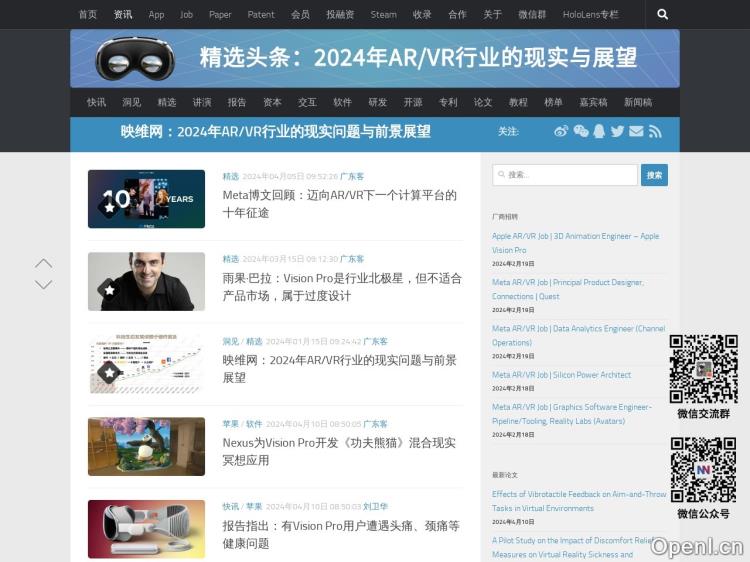Click the blue 搜索 button
Screen dimensions: 750x562
tap(654, 175)
